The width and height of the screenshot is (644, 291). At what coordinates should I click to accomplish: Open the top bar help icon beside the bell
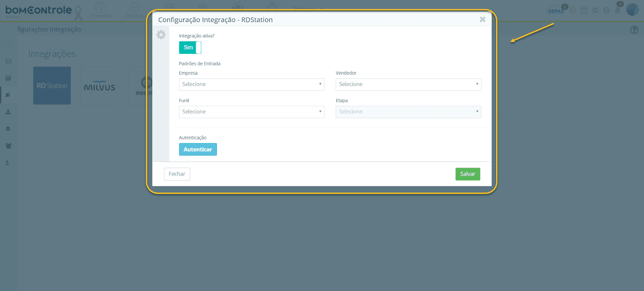[x=606, y=10]
